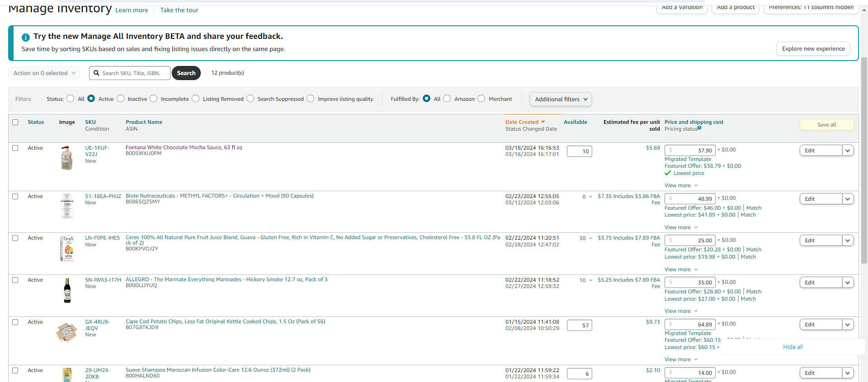Click the Search button
Screen dimensions: 868x382
click(186, 73)
